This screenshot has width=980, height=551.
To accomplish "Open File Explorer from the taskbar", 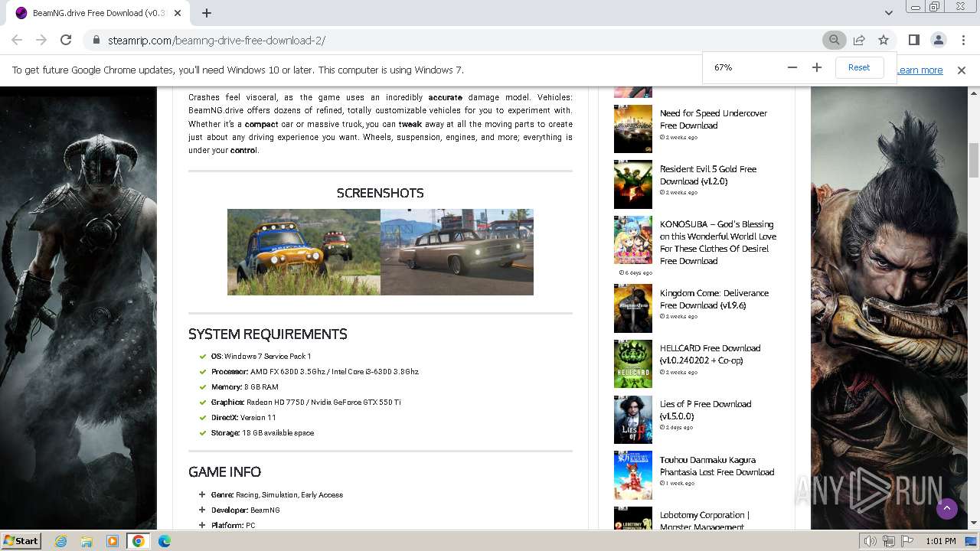I will coord(87,541).
